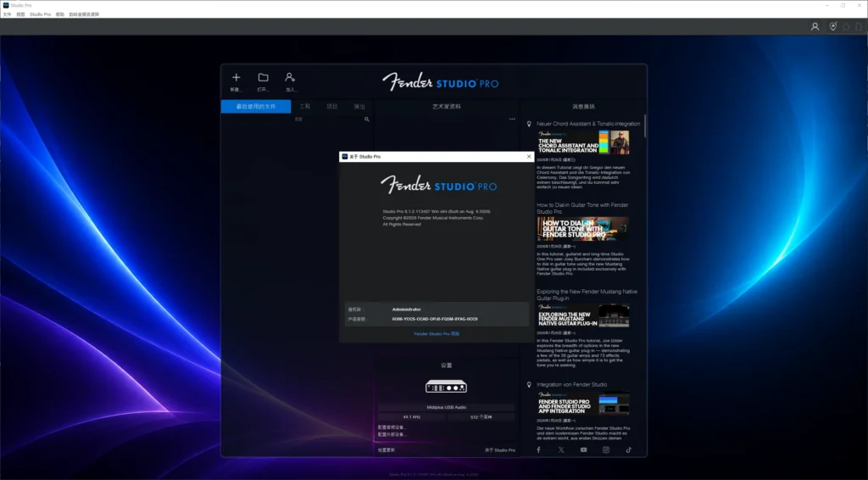Click the 'Exploring the New Fender Mustang Native' headline

(587, 294)
